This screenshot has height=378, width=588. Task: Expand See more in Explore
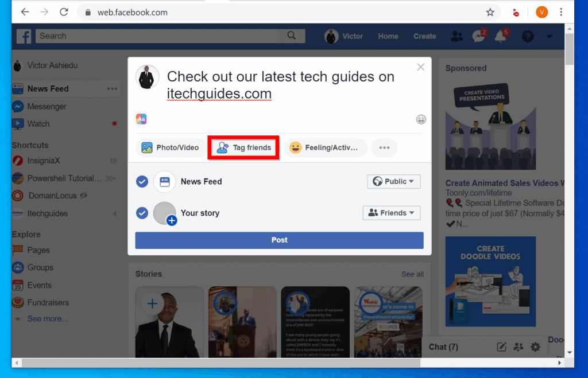coord(47,319)
